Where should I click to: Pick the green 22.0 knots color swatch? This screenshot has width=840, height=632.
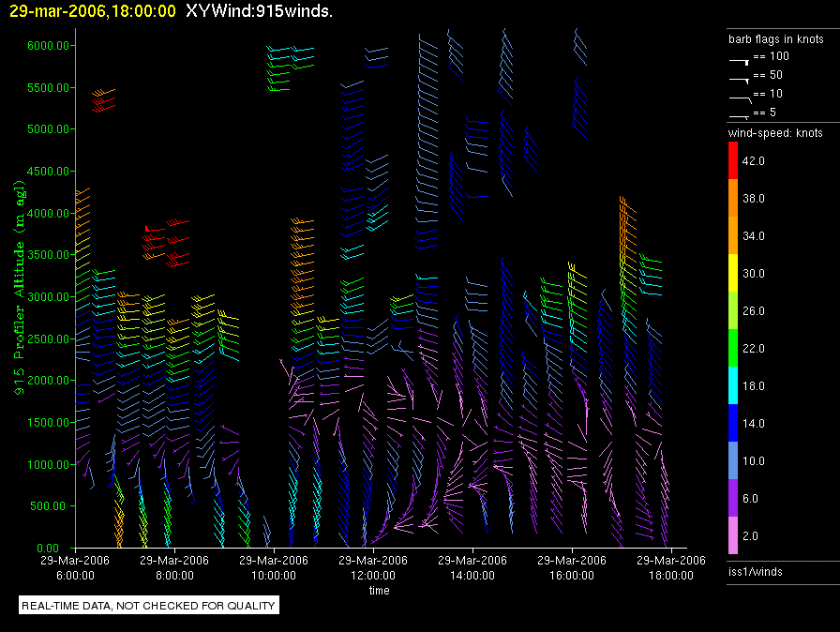point(733,349)
